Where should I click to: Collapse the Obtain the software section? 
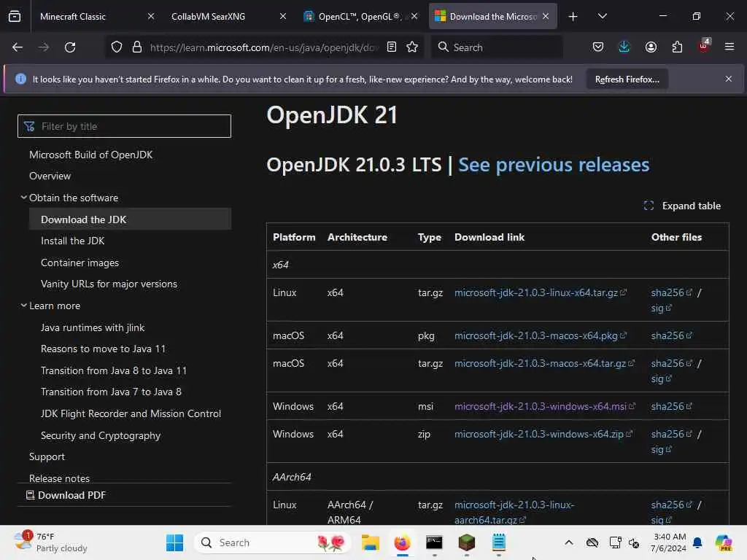pyautogui.click(x=23, y=197)
